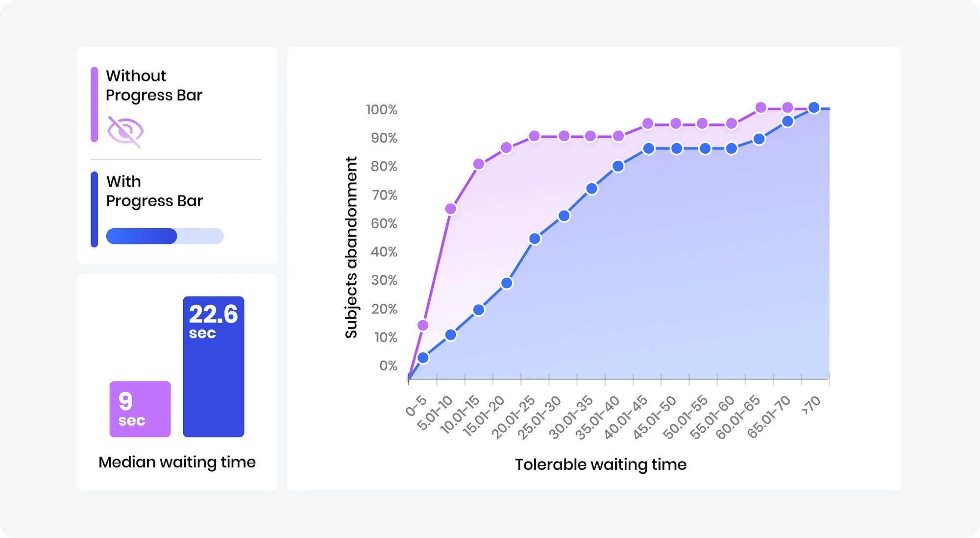Screen dimensions: 980x538
Task: Click the progress bar under With Progress Bar
Action: (165, 236)
